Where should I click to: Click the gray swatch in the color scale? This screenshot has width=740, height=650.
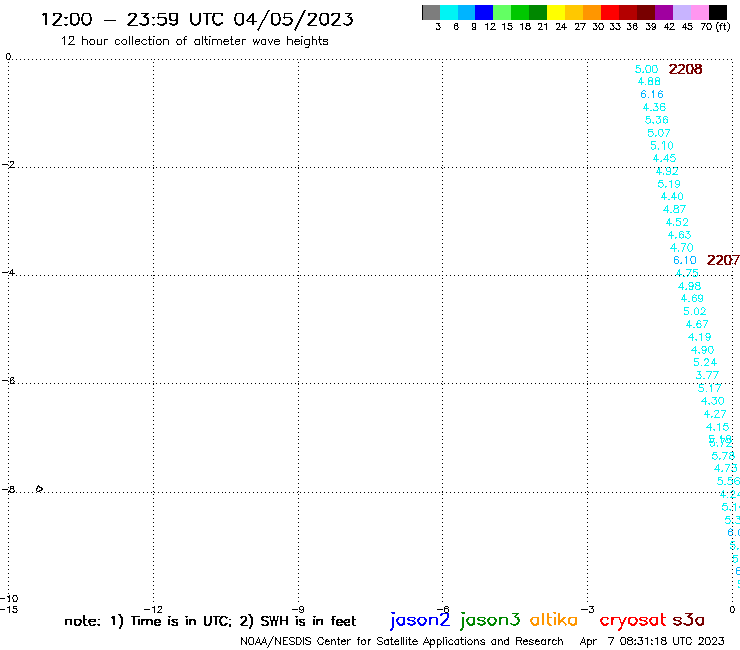(431, 12)
